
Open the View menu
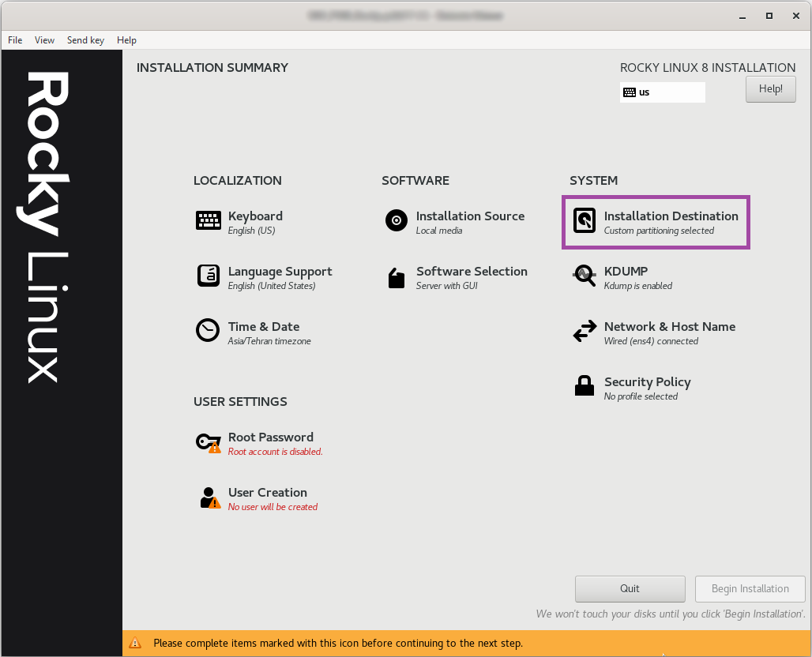pos(44,39)
